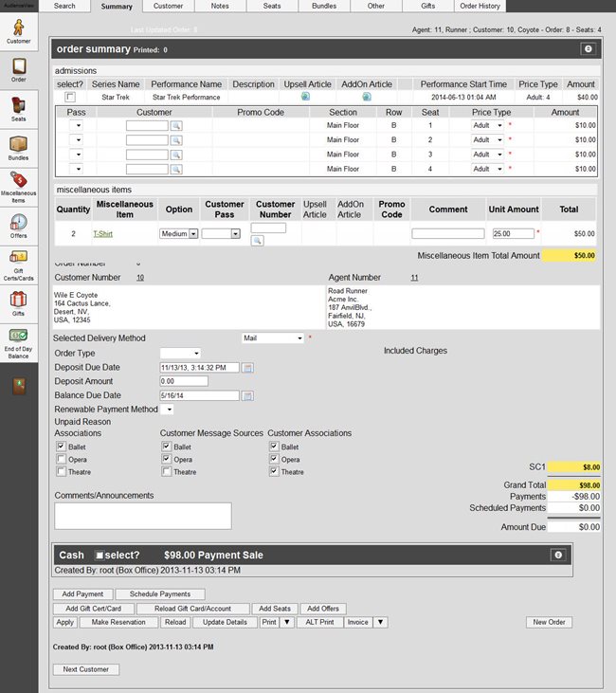Viewport: 616px width, 693px height.
Task: Open Pass dropdown for seat 1
Action: click(76, 125)
